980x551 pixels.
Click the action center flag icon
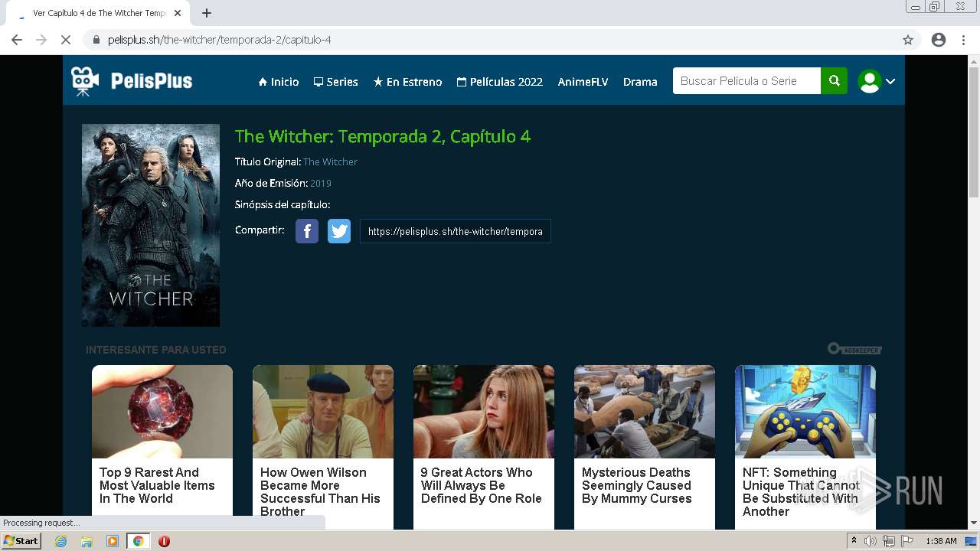pos(906,541)
